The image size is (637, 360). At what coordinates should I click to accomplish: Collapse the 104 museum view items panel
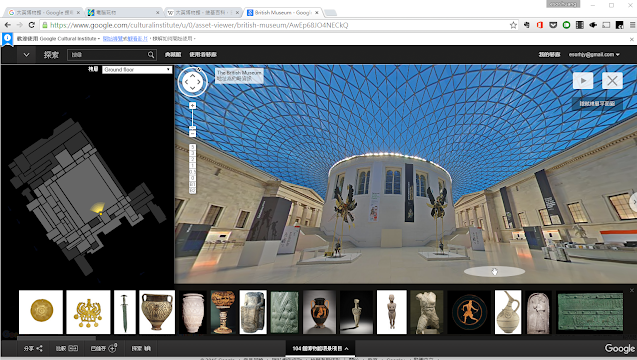pos(321,348)
